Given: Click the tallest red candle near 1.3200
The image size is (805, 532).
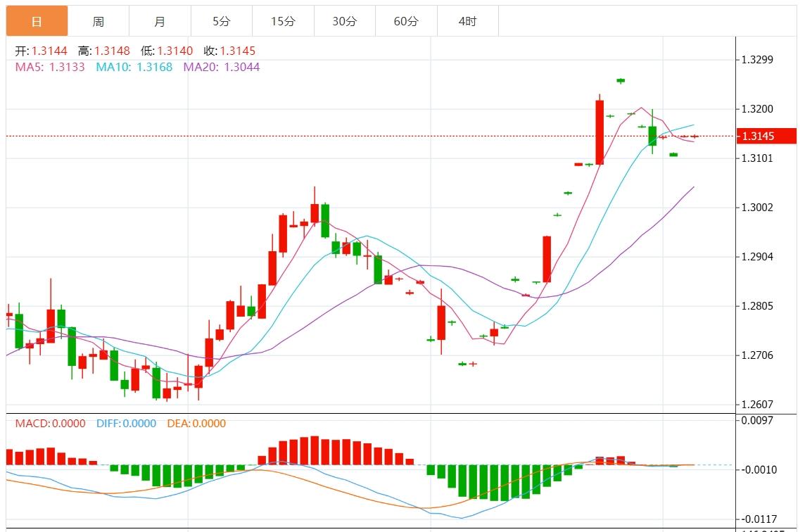Looking at the screenshot, I should pos(600,132).
